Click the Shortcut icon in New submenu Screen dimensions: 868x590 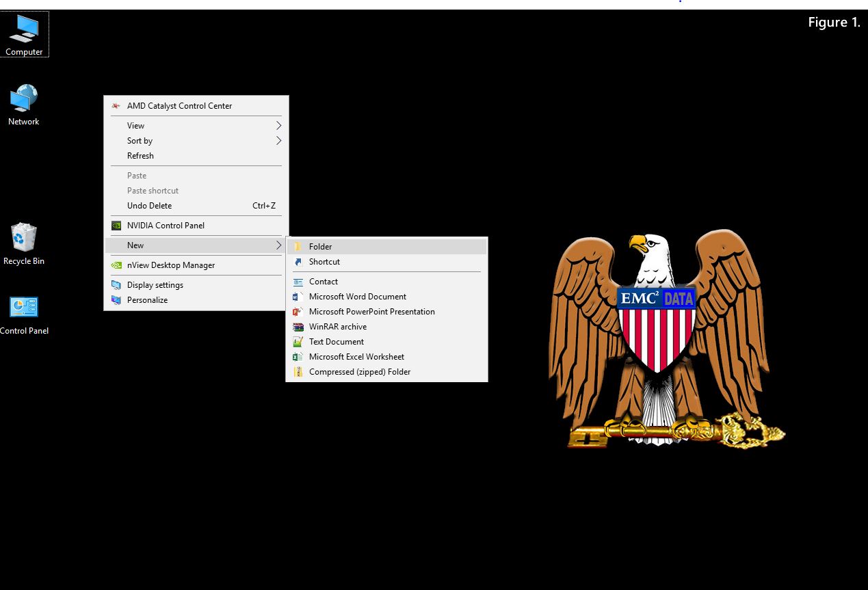(x=298, y=262)
